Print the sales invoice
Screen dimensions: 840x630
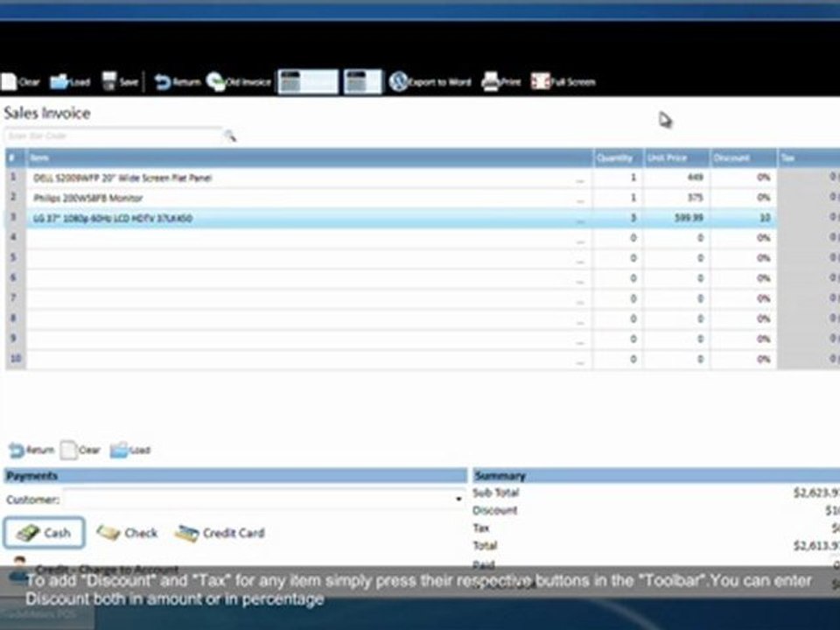click(500, 82)
